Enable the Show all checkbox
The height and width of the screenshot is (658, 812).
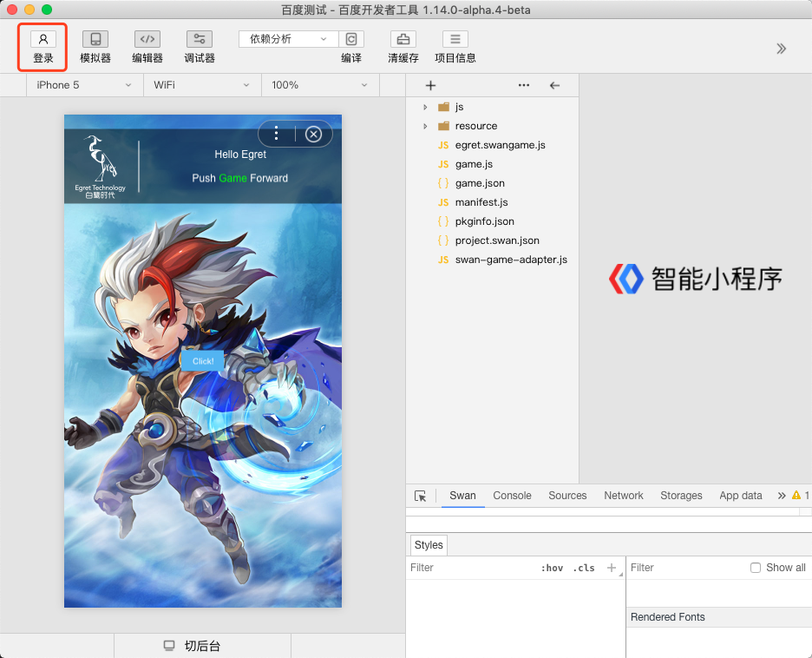click(756, 568)
